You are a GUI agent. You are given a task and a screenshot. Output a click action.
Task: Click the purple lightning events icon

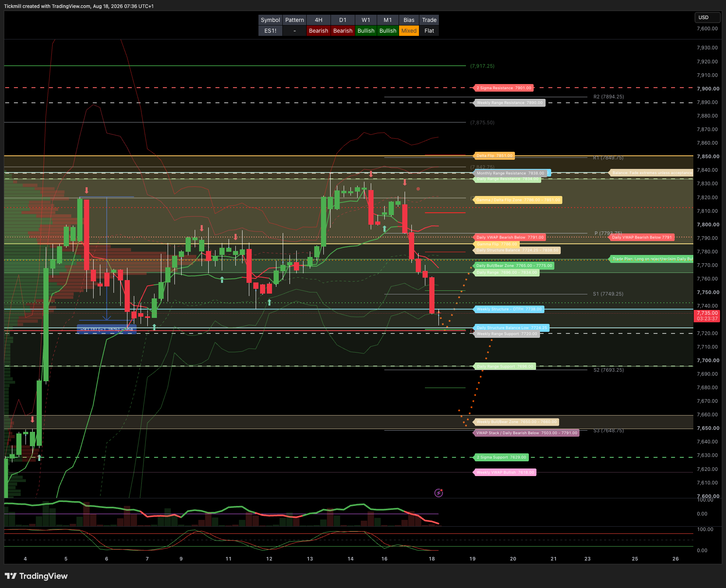tap(438, 493)
